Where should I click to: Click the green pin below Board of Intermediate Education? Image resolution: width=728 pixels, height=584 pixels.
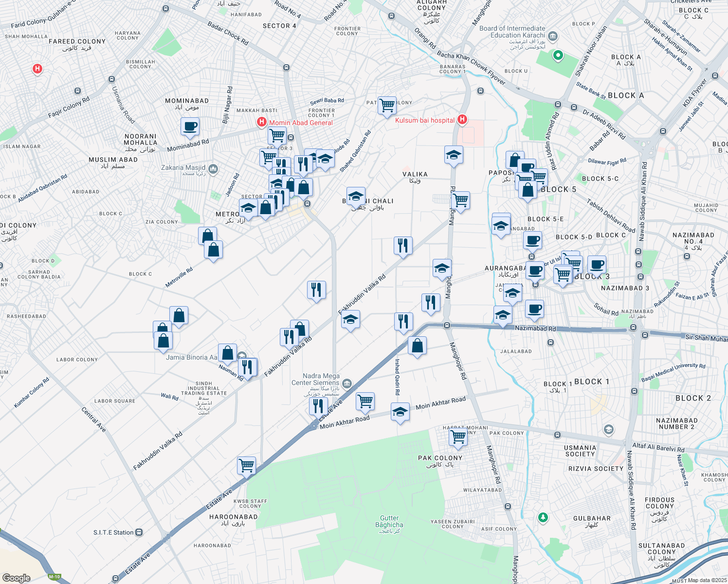[x=558, y=55]
